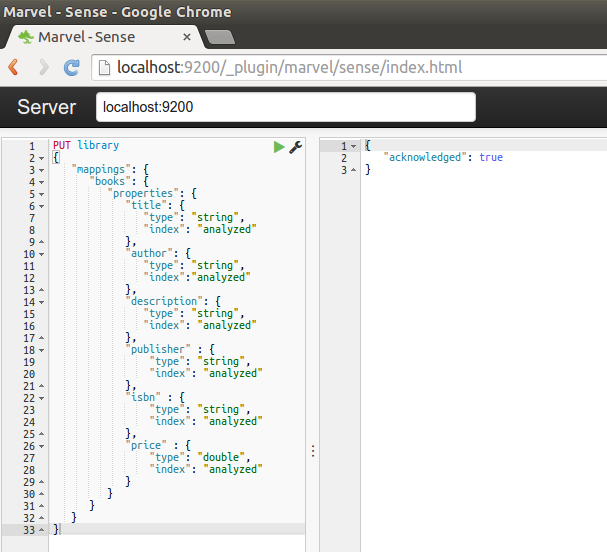Viewport: 607px width, 552px height.
Task: Click the "publisher" field name
Action: click(158, 350)
